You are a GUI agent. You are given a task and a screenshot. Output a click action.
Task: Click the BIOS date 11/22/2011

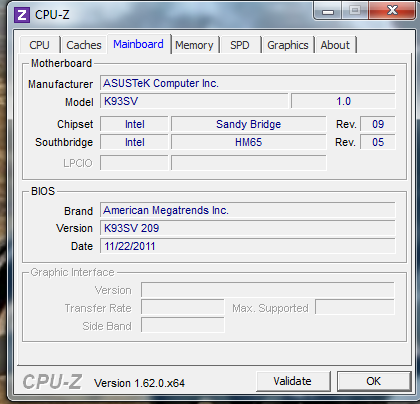pyautogui.click(x=248, y=246)
